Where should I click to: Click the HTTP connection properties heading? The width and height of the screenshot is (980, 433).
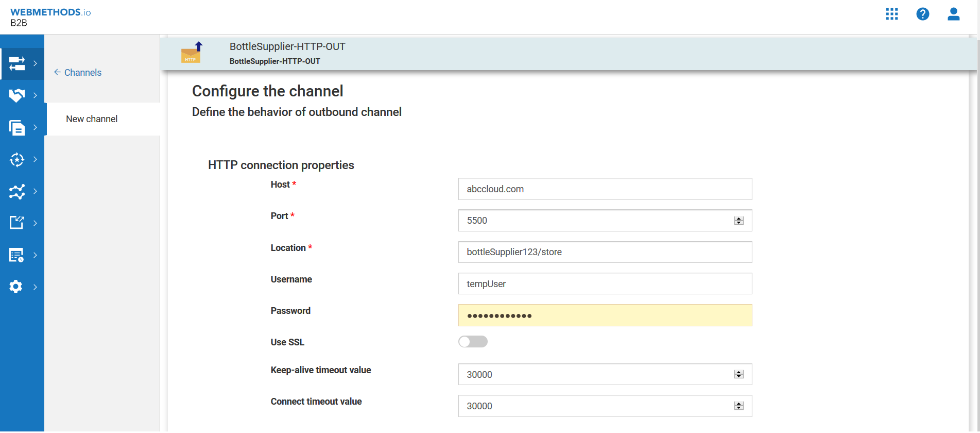(281, 165)
